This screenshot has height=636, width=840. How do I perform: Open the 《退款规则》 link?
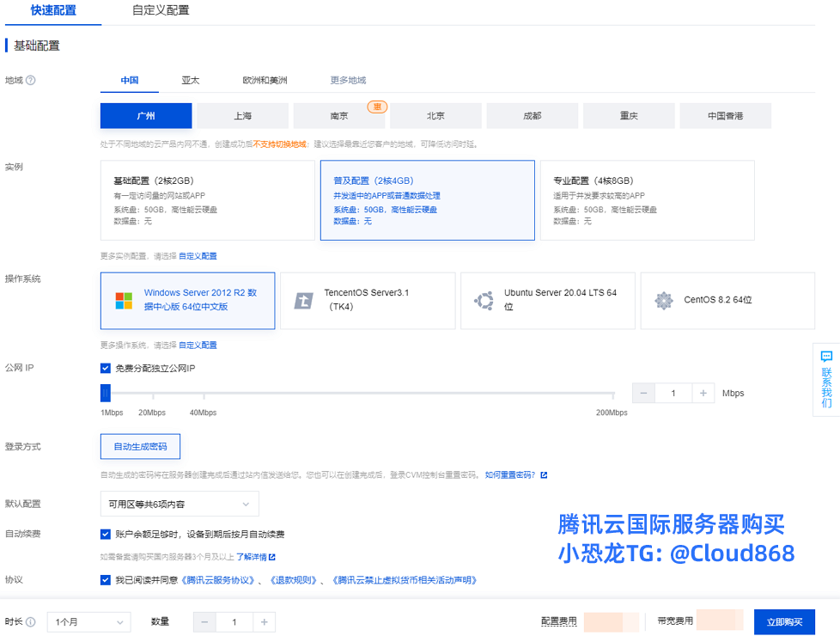[x=294, y=580]
